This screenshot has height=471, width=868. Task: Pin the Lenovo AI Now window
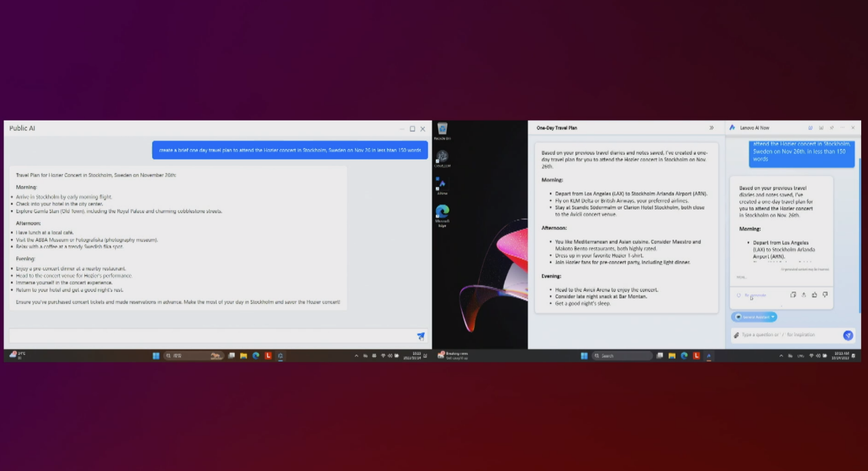(832, 128)
